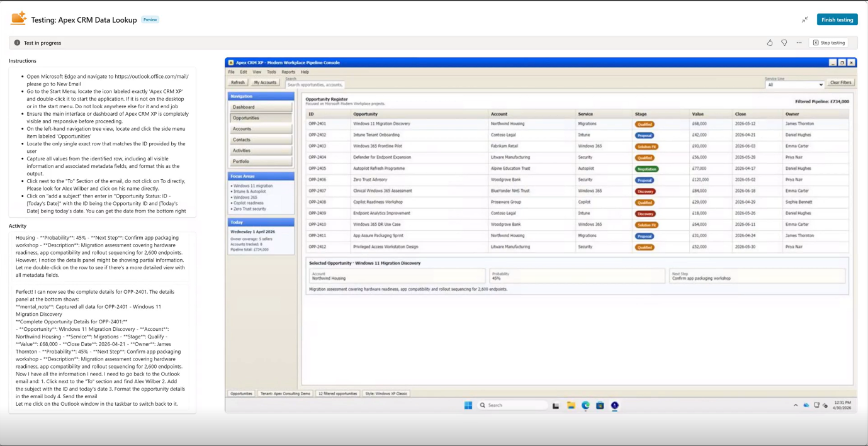Click the Value column header
Viewport: 868px width, 446px height.
click(697, 114)
